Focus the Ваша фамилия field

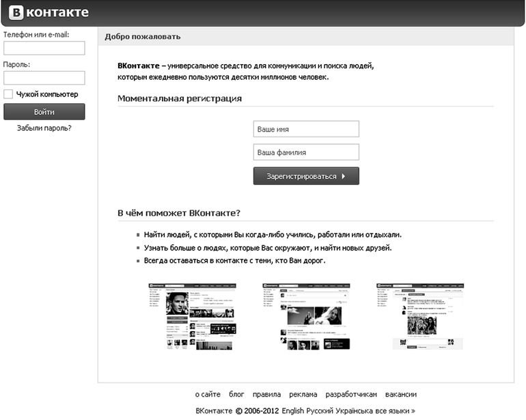[x=306, y=152]
